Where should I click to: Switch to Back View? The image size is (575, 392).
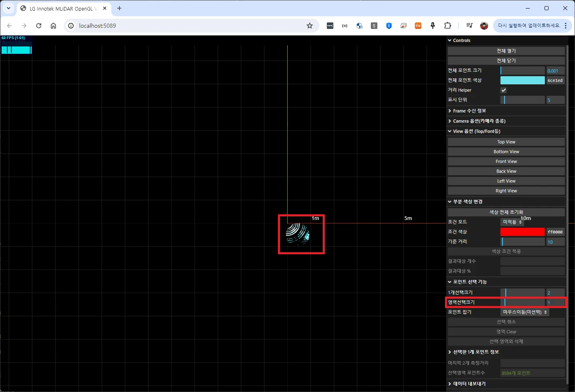tap(506, 171)
